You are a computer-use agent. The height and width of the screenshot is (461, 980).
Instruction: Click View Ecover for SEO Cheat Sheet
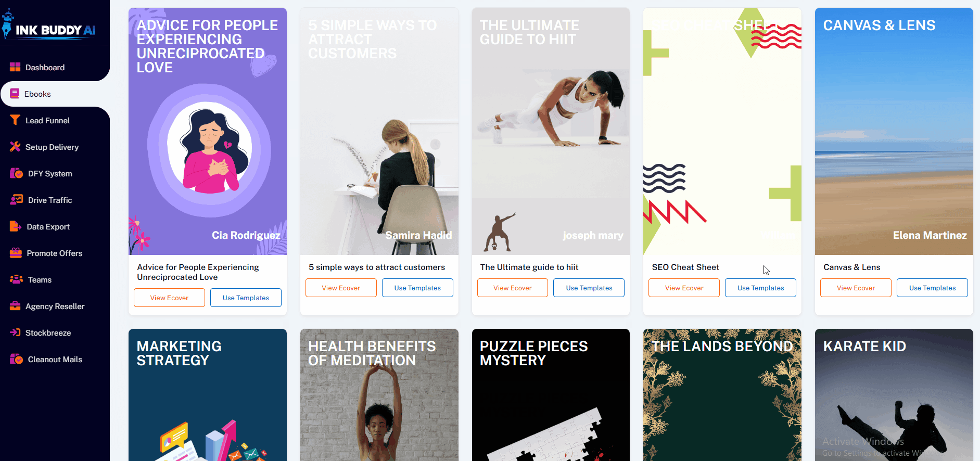pos(684,288)
